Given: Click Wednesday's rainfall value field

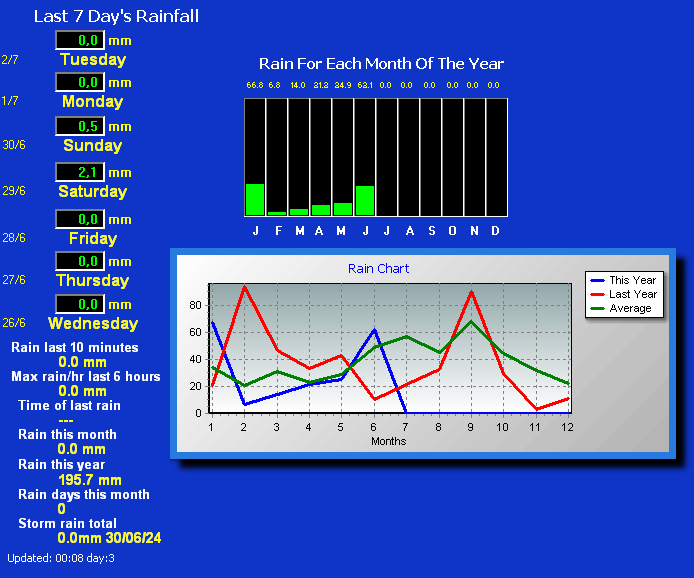Looking at the screenshot, I should point(80,304).
